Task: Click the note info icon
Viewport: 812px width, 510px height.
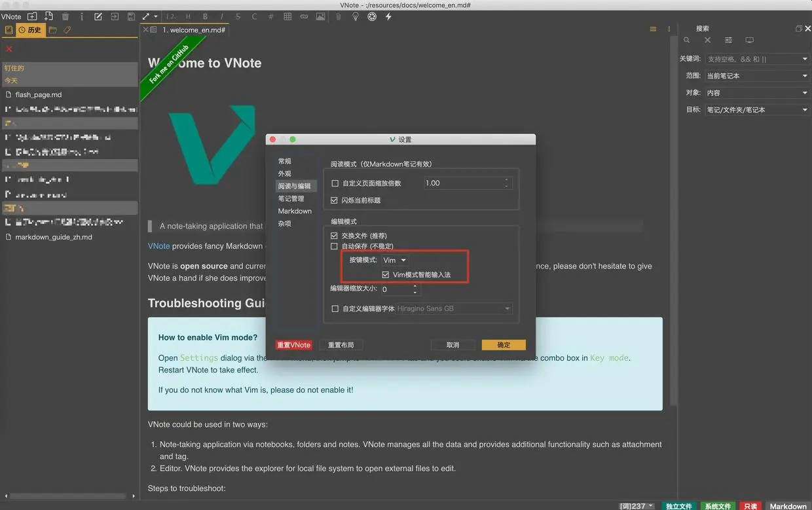Action: [x=82, y=16]
